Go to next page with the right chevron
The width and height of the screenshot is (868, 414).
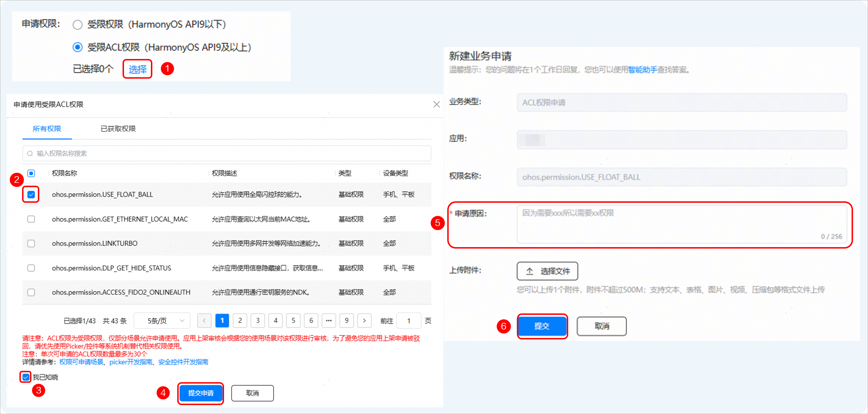(364, 321)
